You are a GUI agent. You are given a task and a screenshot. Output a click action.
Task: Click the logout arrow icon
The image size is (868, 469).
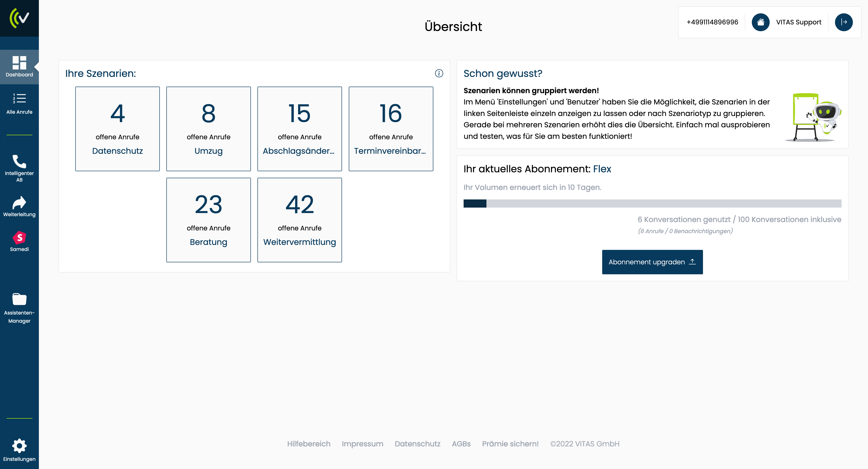coord(843,22)
